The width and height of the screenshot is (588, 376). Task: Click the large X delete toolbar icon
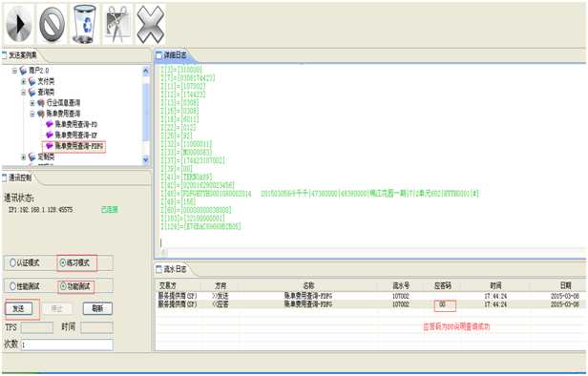[x=150, y=25]
